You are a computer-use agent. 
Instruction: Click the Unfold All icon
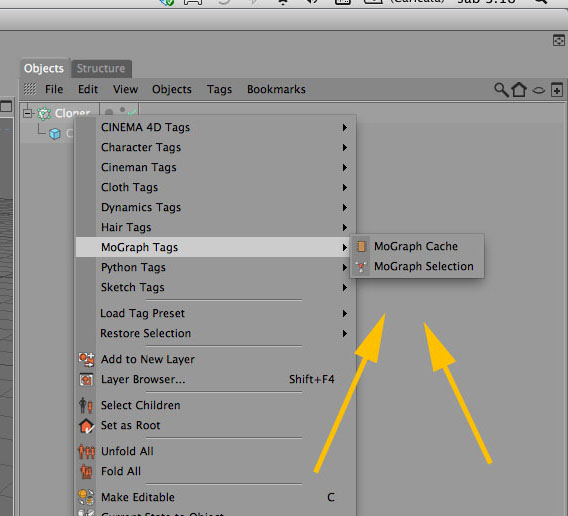86,452
